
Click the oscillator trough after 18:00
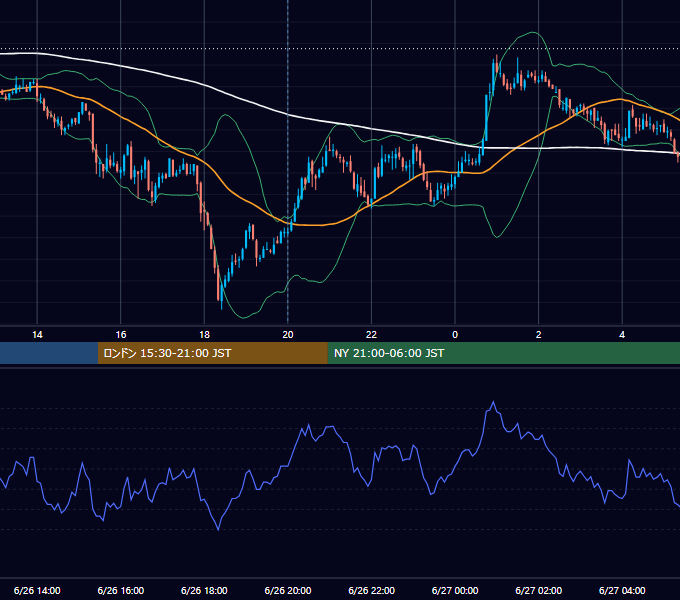[218, 529]
